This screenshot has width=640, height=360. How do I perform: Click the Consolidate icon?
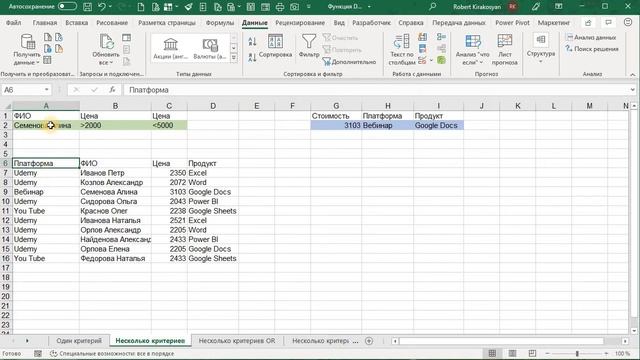point(441,38)
